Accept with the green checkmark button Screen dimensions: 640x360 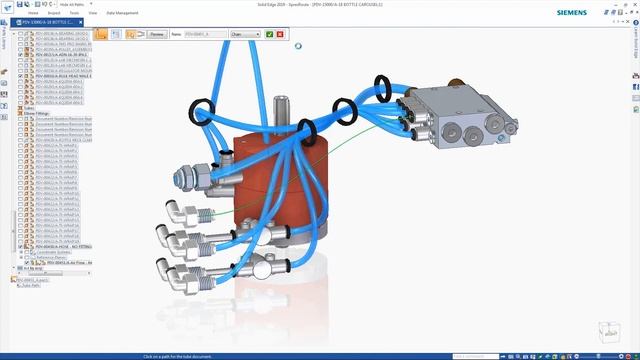point(269,34)
